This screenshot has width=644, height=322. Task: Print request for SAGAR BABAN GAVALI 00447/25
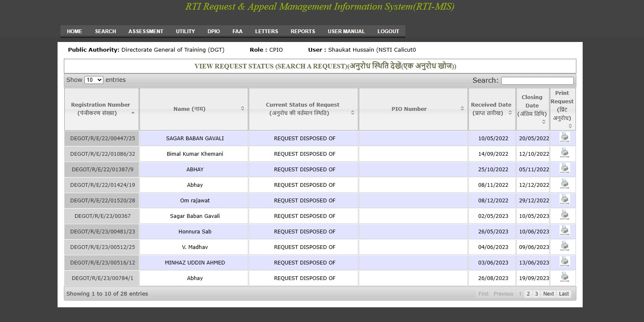coord(565,138)
